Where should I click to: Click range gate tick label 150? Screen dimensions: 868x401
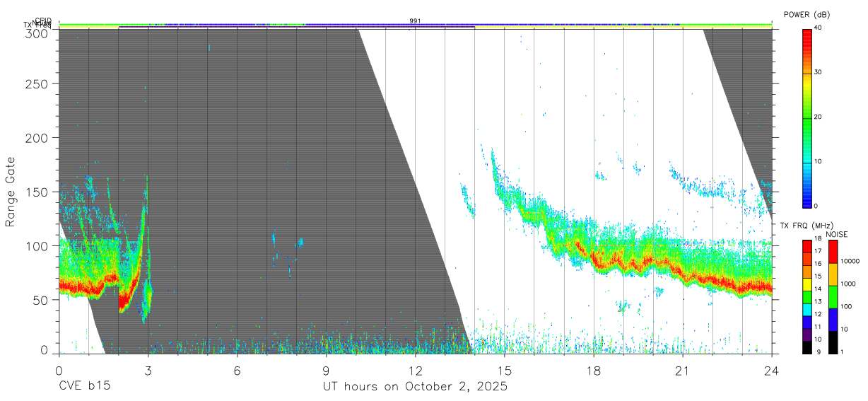(x=37, y=192)
